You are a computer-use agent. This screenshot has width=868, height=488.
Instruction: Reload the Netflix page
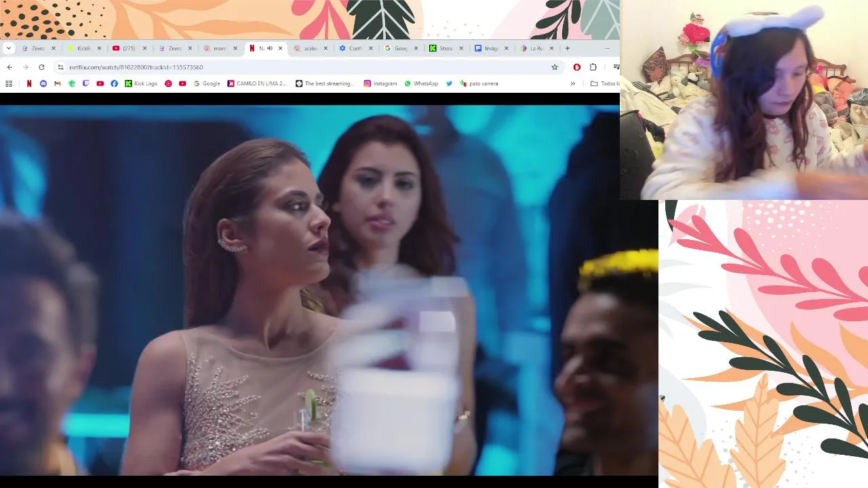41,67
